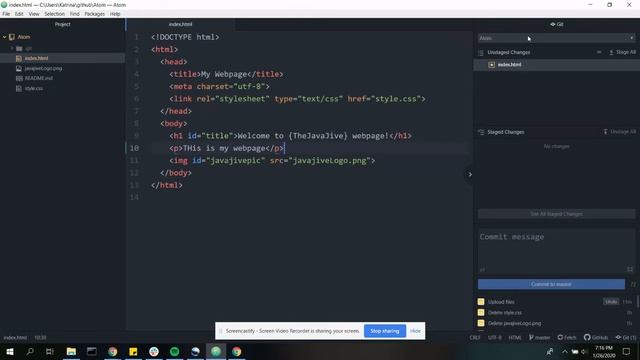Open Windows Start menu
This screenshot has width=640, height=360.
10,351
